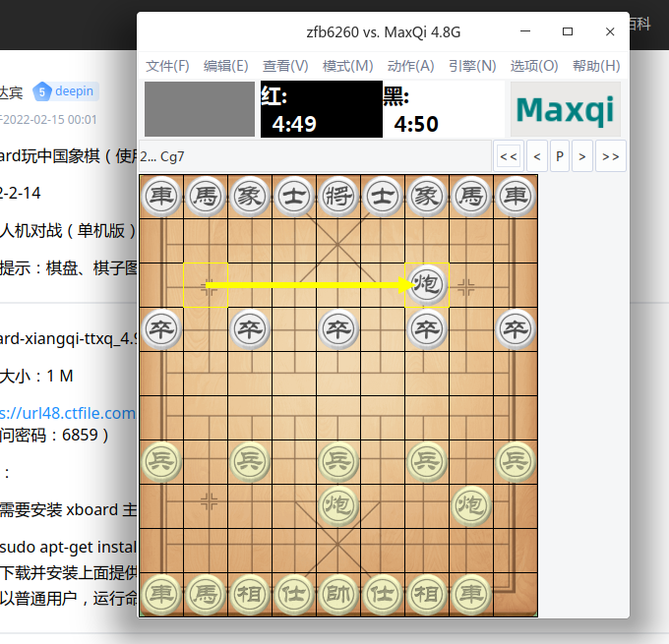Screen dimensions: 669x644
Task: Select red 兵 on the seventh file from left
Action: pyautogui.click(x=427, y=462)
